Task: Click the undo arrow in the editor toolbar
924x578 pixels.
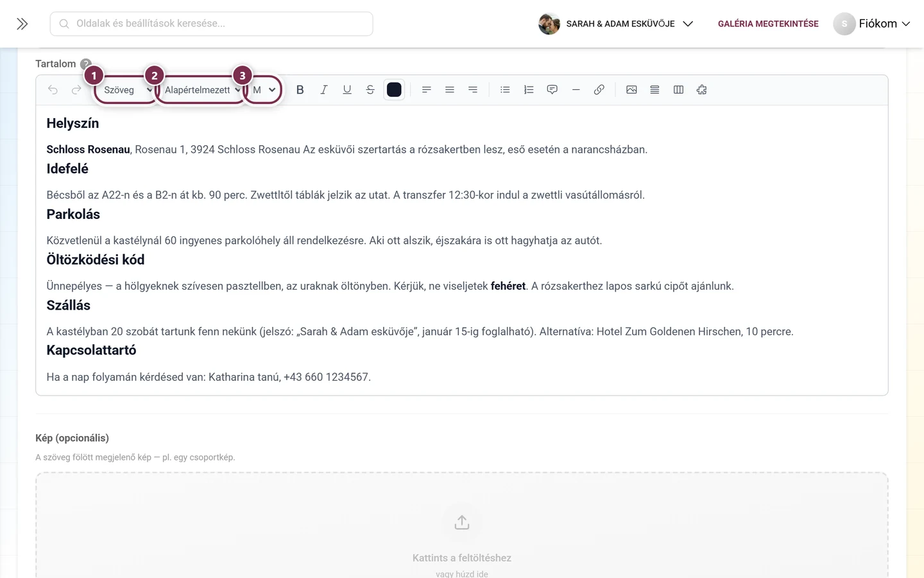Action: (53, 90)
